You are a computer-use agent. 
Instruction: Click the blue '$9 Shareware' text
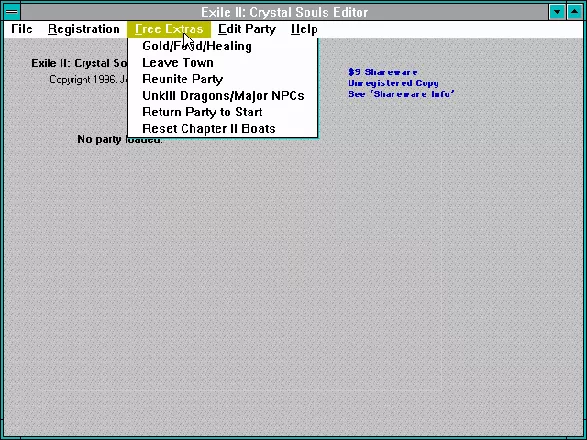[383, 72]
